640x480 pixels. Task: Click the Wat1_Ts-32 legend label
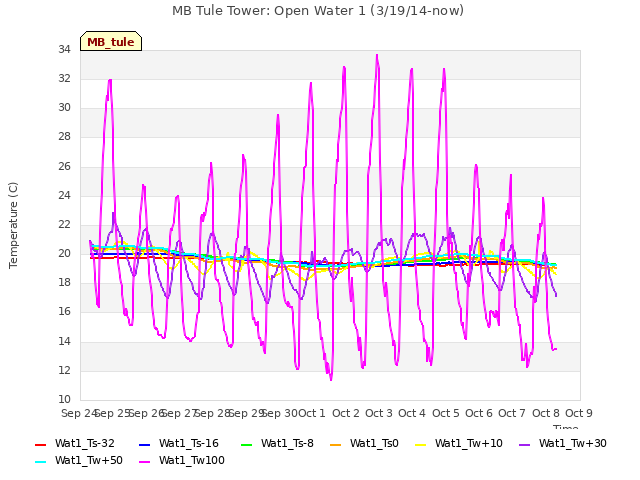tap(84, 443)
